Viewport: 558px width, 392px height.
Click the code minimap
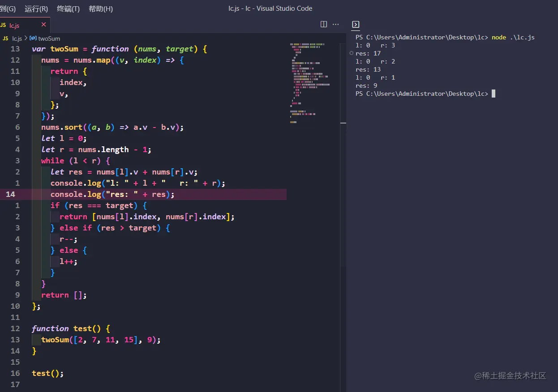pos(310,83)
